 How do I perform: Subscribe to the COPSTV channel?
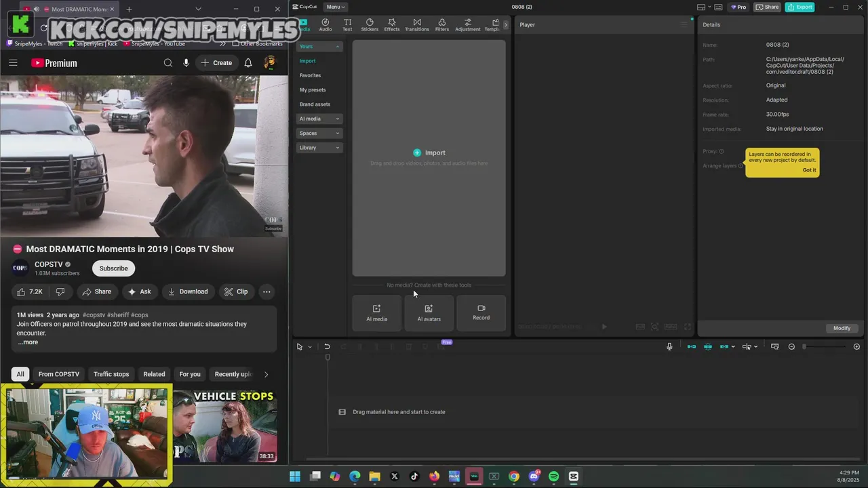pos(113,268)
